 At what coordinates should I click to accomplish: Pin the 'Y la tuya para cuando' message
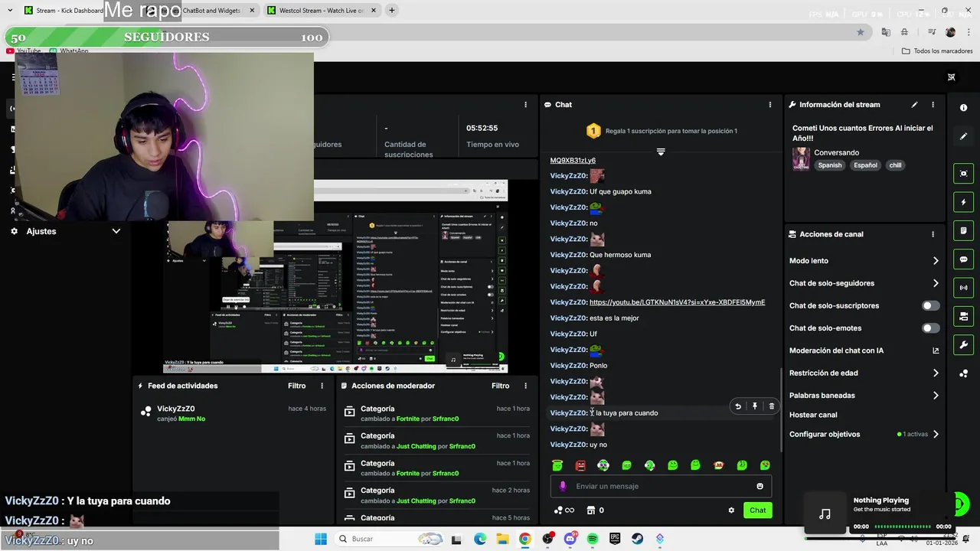pos(755,406)
